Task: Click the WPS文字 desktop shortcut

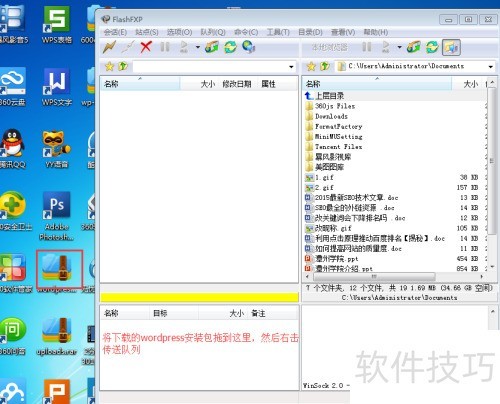Action: click(57, 87)
